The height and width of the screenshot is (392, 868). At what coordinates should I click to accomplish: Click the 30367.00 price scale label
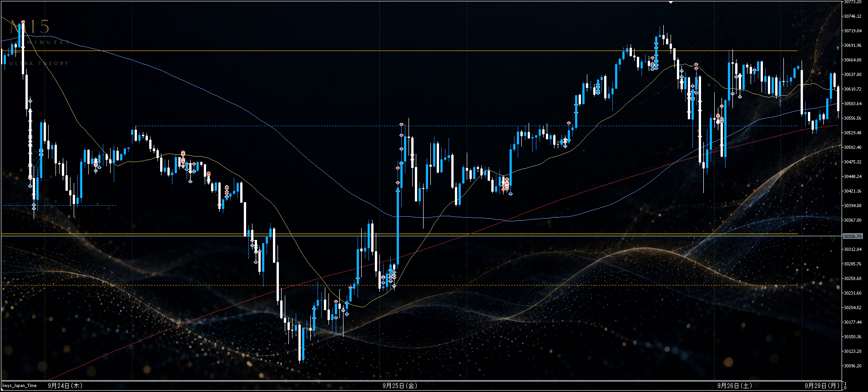point(853,220)
